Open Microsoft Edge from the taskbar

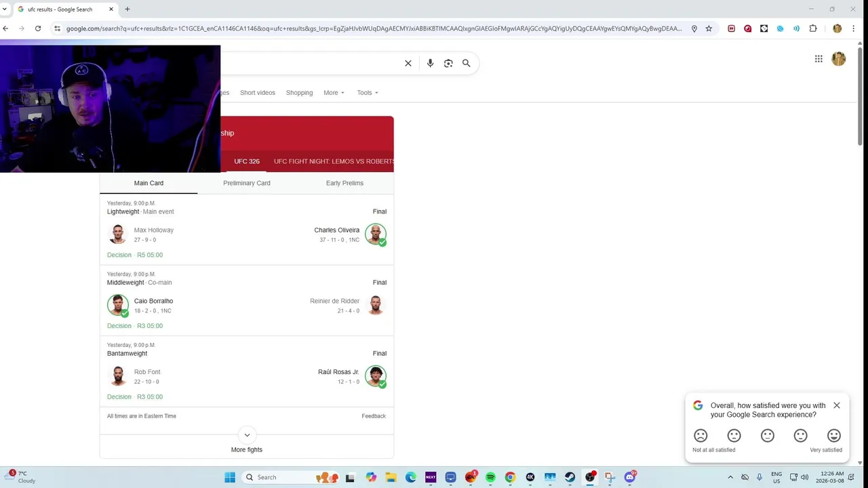[x=411, y=477]
